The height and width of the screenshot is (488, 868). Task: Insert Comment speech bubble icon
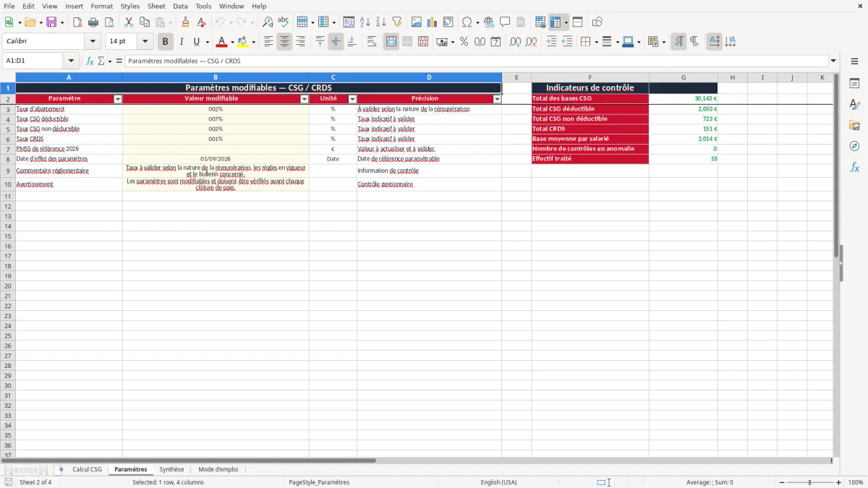(x=505, y=22)
